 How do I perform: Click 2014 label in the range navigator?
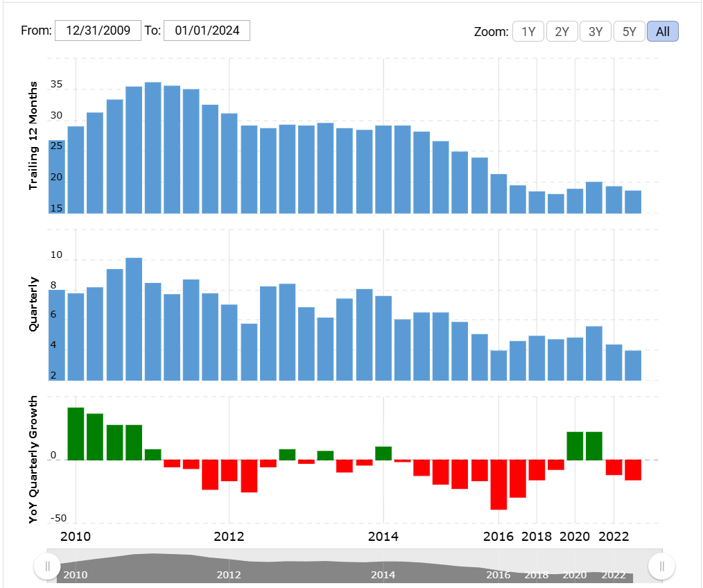click(383, 575)
